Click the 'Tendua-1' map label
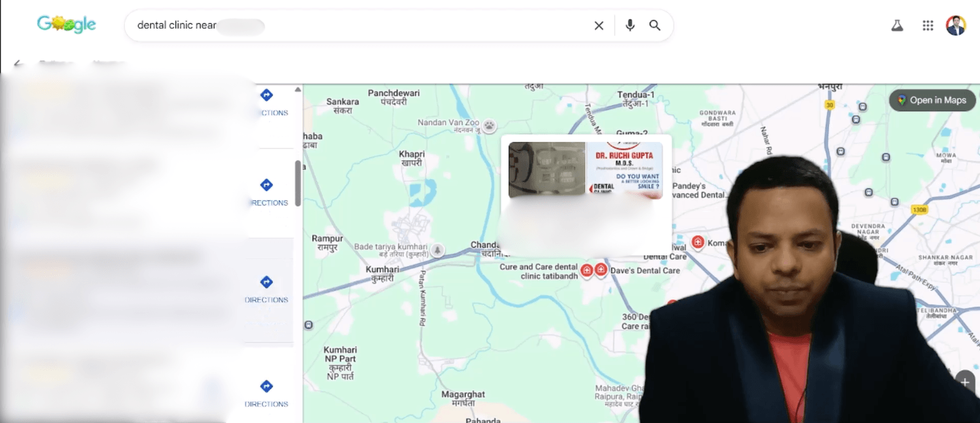Viewport: 980px width, 423px height. point(636,99)
